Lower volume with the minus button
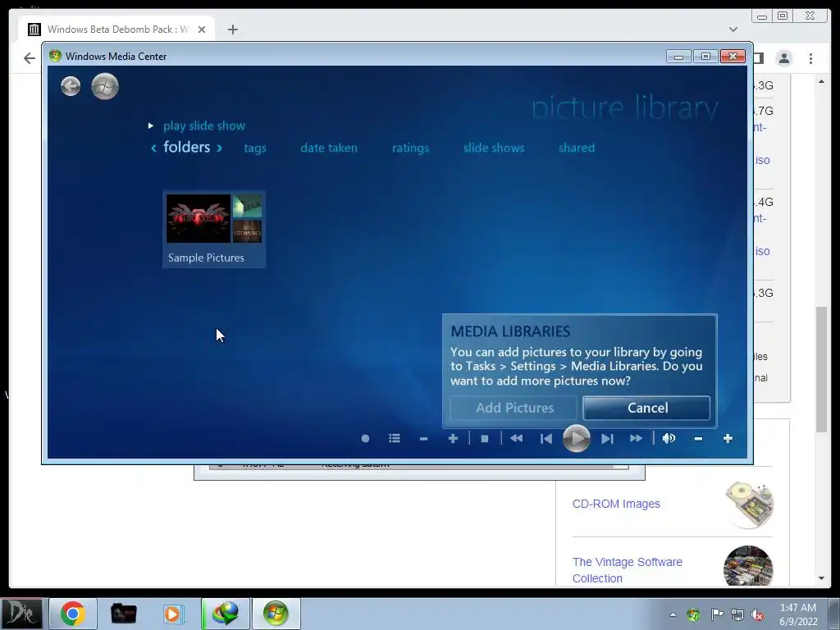840x630 pixels. pos(698,439)
